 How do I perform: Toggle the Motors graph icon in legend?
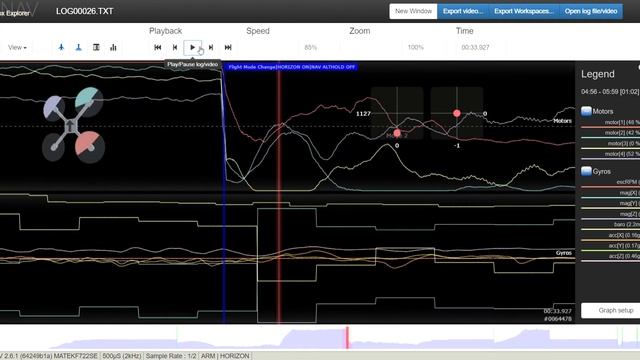coord(586,111)
